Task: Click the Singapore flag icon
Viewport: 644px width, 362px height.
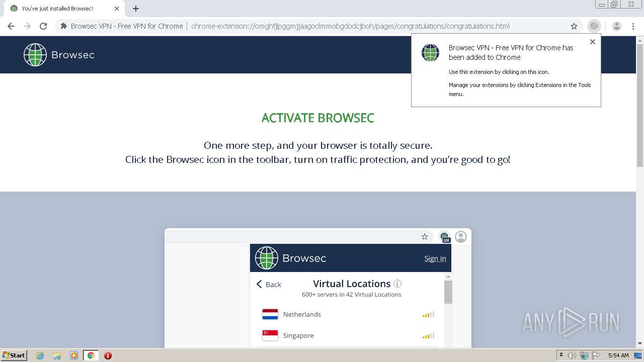Action: [x=270, y=335]
